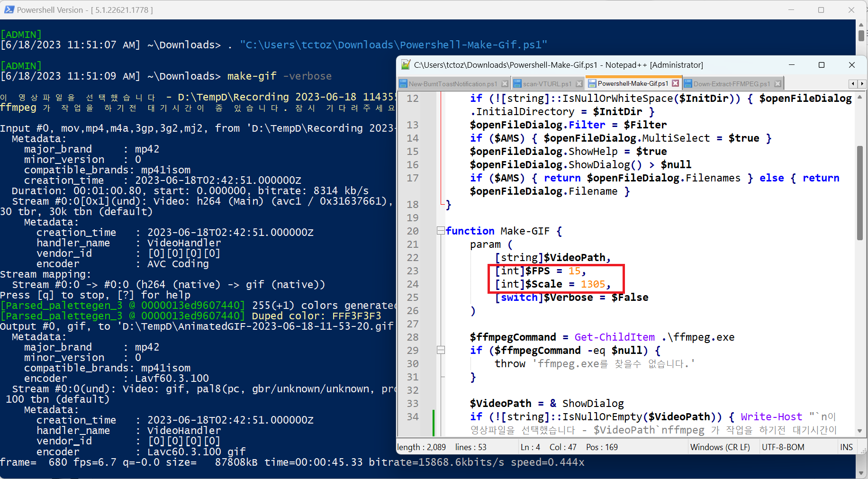The image size is (868, 479).
Task: Click '[switch]$Verbose = $False' parameter line
Action: 571,297
